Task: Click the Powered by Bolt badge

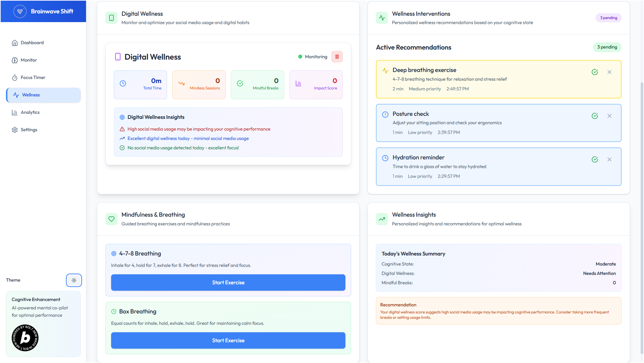Action: (25, 338)
